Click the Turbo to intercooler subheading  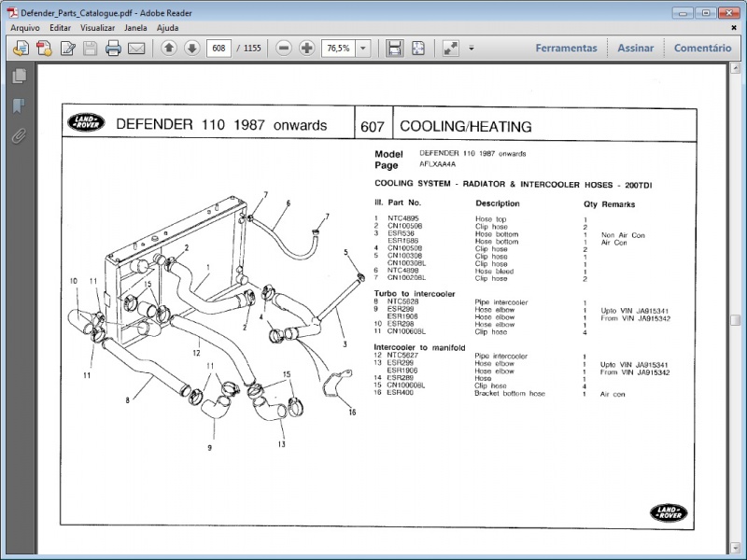[415, 293]
